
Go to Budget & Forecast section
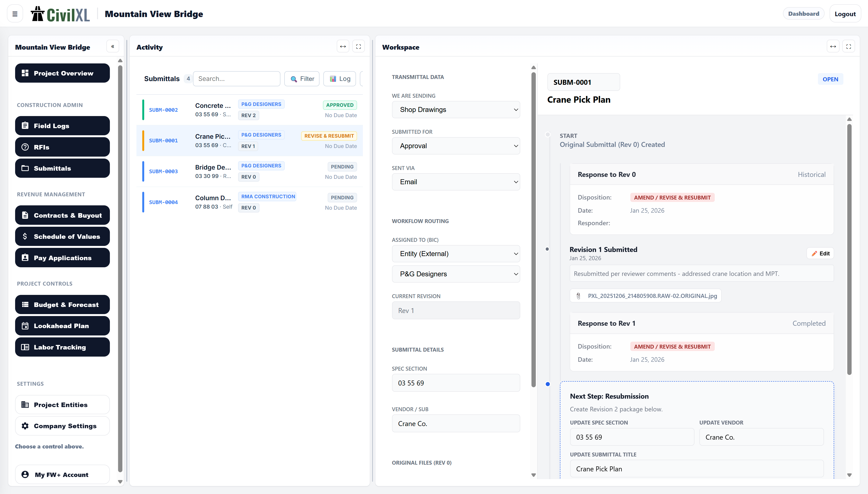tap(62, 304)
